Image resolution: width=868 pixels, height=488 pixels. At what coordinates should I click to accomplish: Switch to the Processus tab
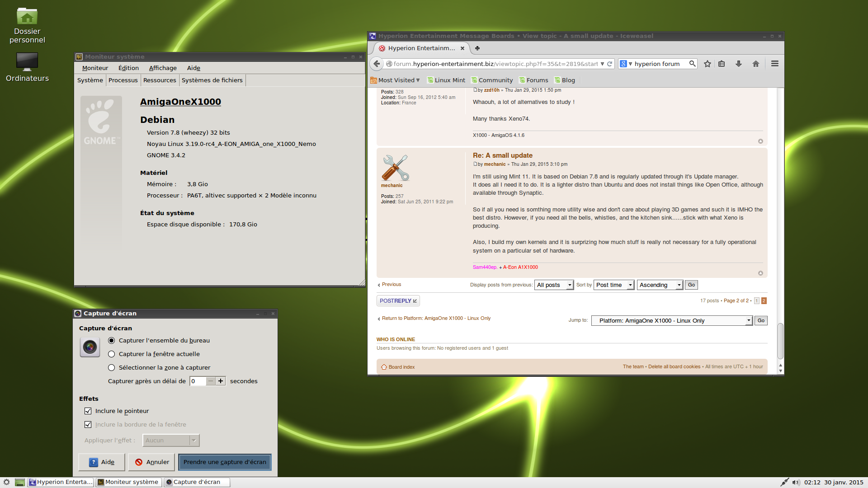(123, 80)
